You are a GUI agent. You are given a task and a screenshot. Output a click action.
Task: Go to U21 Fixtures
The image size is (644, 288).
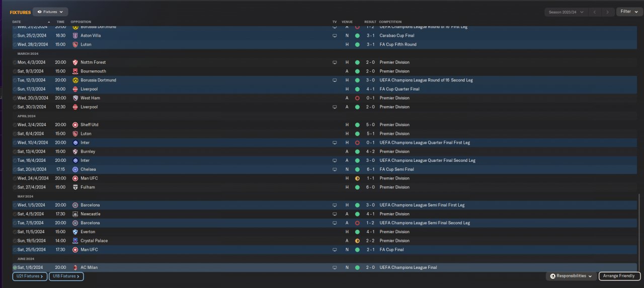coord(30,276)
